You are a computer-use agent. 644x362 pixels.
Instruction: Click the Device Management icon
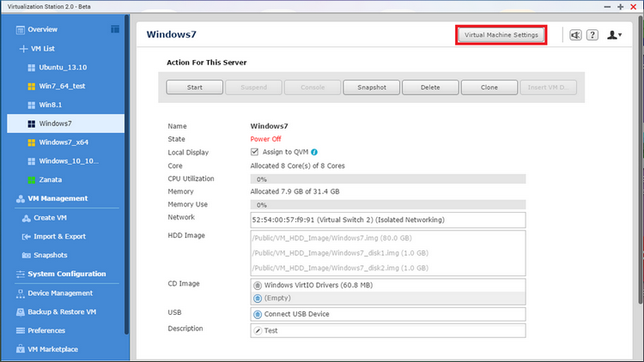(x=20, y=293)
